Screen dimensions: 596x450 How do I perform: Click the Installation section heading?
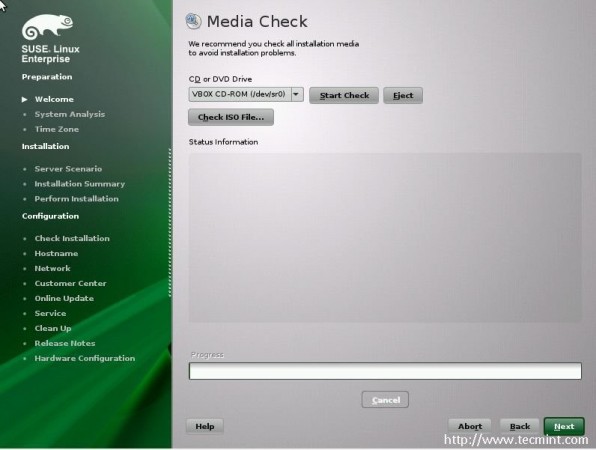(45, 146)
